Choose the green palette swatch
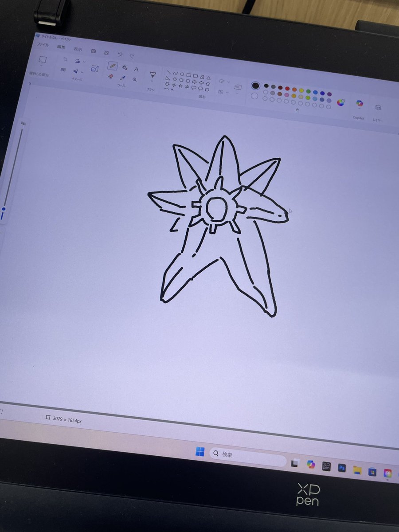This screenshot has height=532, width=399. click(308, 91)
